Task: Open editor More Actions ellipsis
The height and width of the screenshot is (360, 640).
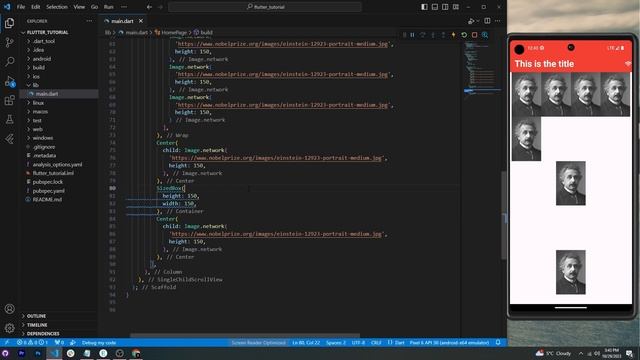Action: coord(498,21)
